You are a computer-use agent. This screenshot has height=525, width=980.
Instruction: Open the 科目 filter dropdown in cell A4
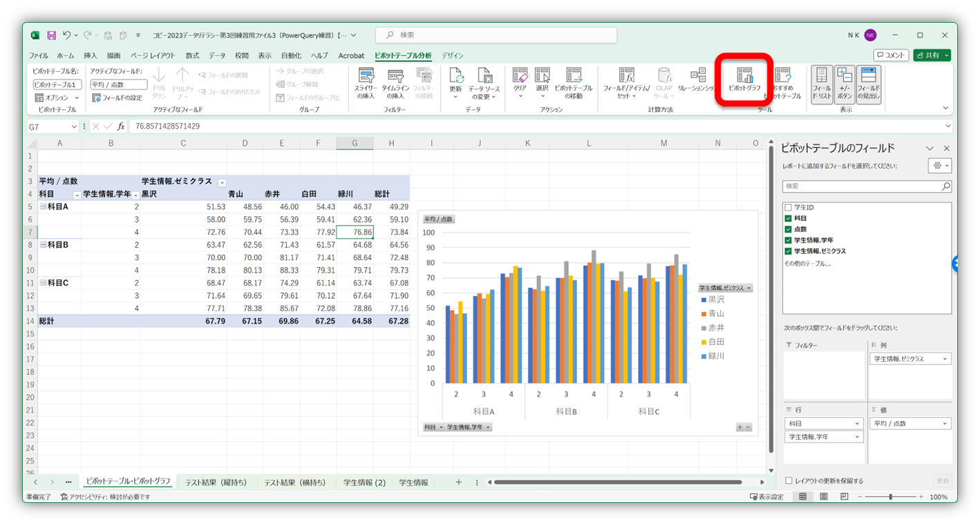click(77, 194)
